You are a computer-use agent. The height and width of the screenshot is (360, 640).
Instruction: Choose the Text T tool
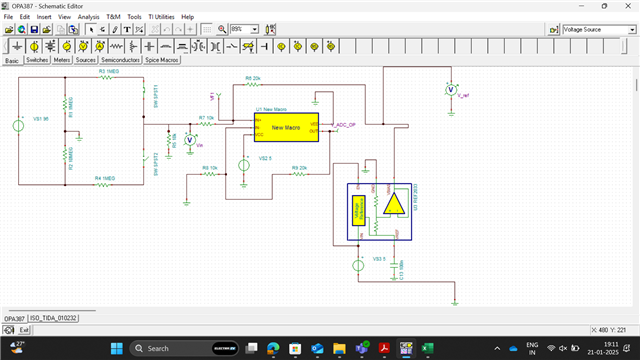[x=127, y=29]
